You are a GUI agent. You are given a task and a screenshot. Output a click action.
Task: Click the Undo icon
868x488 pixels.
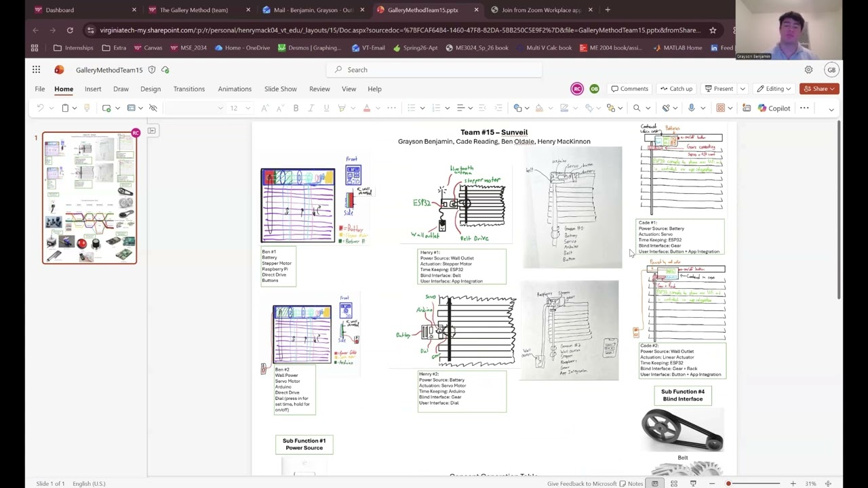40,108
